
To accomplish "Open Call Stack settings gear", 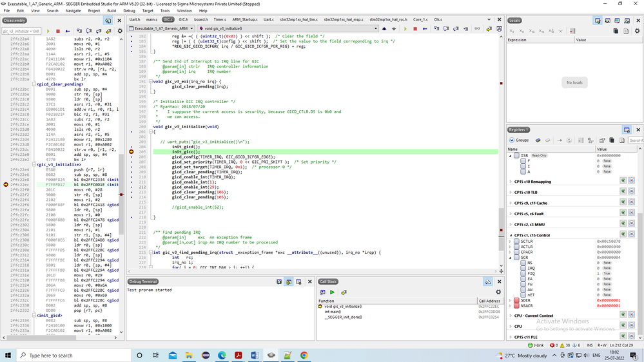I will tap(498, 292).
